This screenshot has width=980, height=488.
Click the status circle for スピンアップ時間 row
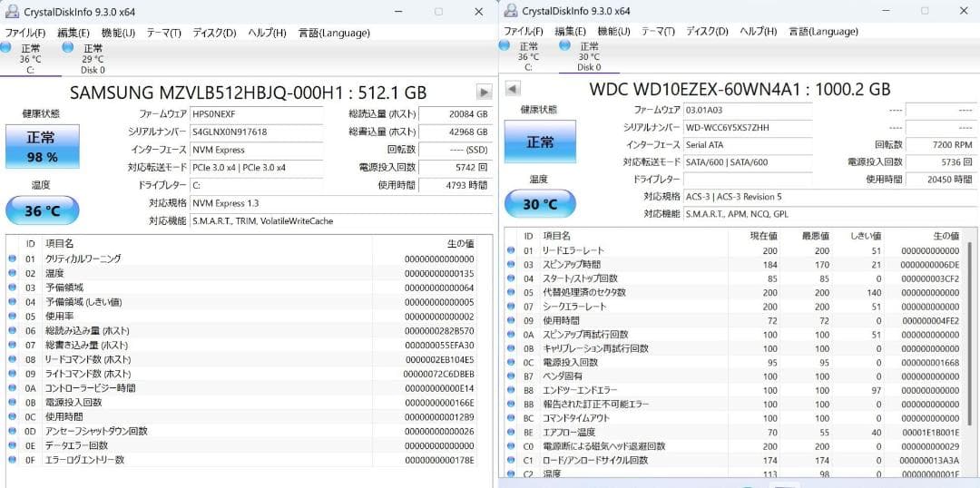click(507, 265)
